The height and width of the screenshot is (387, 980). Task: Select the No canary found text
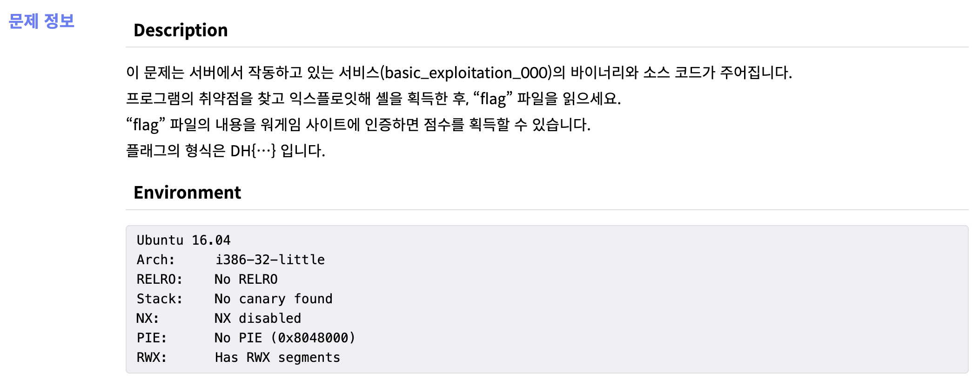click(274, 299)
